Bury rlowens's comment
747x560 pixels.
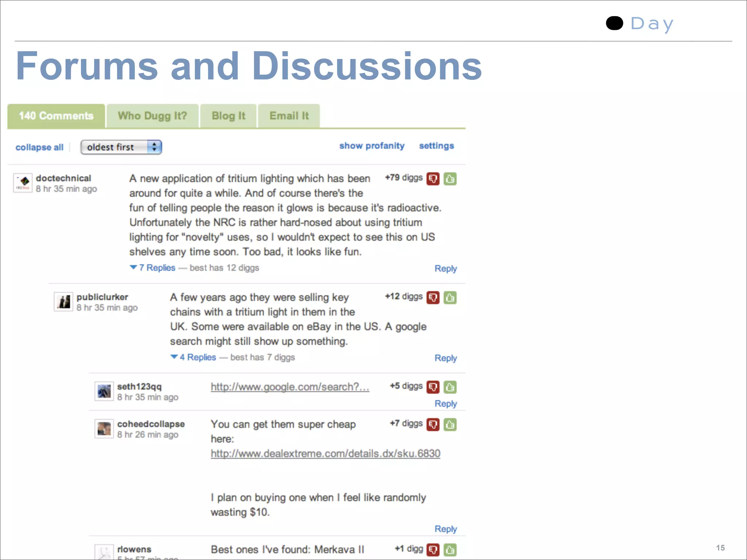[x=433, y=550]
